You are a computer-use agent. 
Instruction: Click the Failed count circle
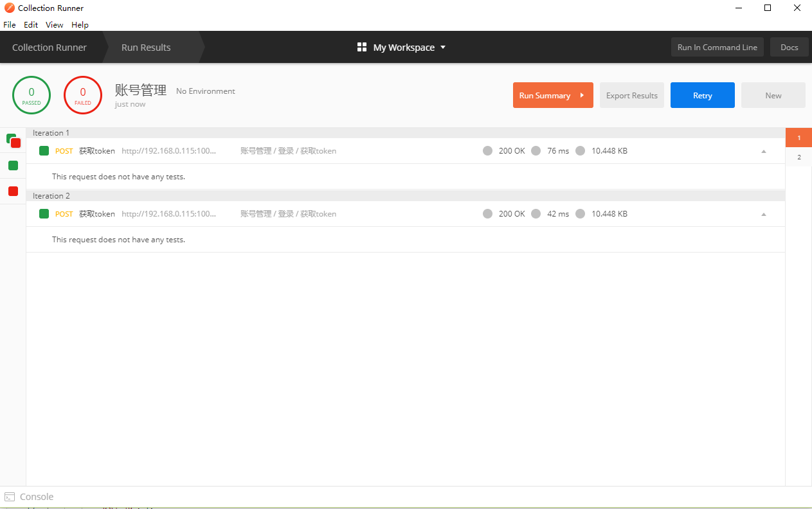[83, 95]
